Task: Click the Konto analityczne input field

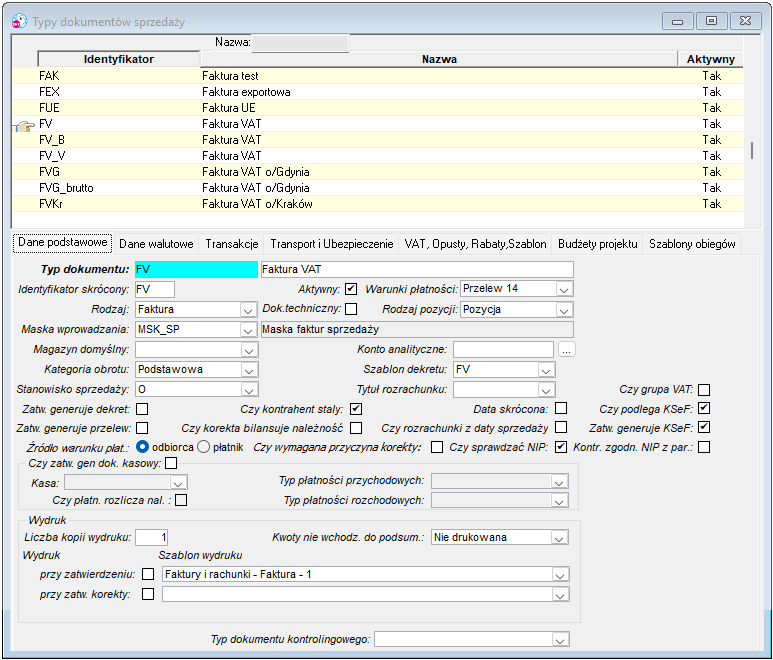Action: (503, 349)
